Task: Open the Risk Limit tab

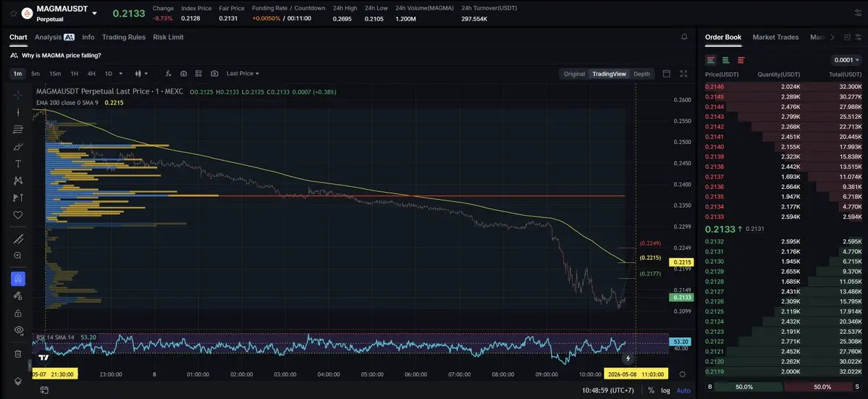Action: (168, 37)
